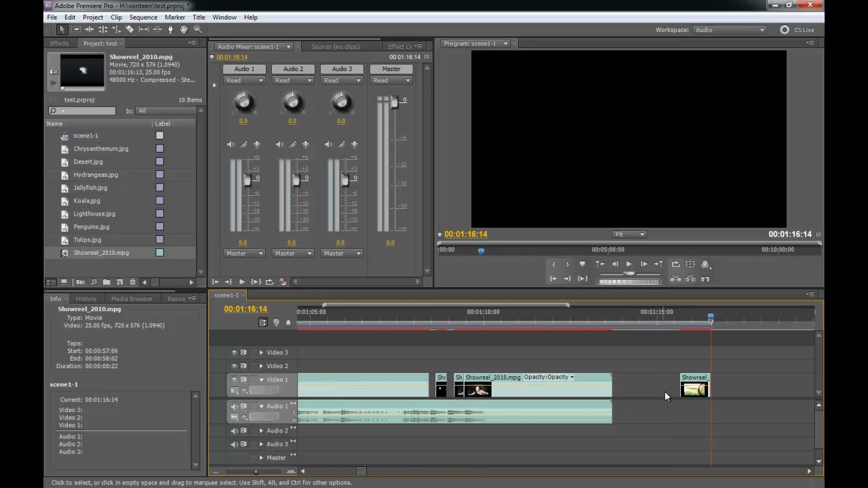Open the File menu

point(52,17)
